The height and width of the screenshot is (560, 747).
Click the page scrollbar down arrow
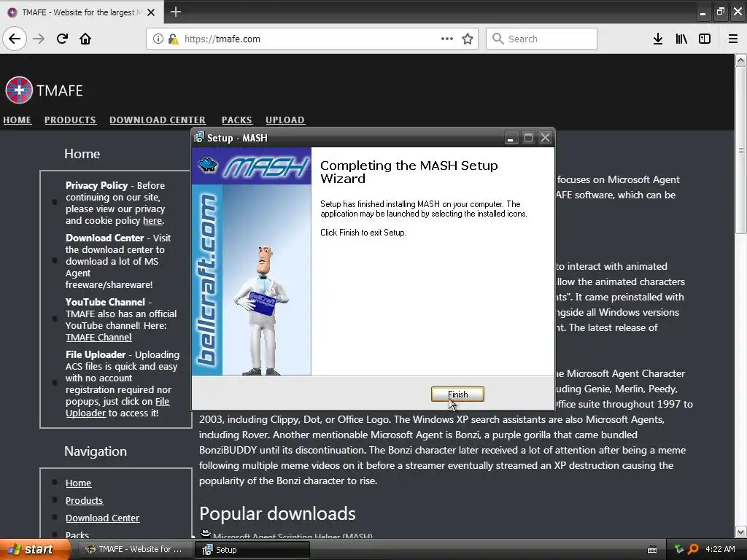point(740,532)
